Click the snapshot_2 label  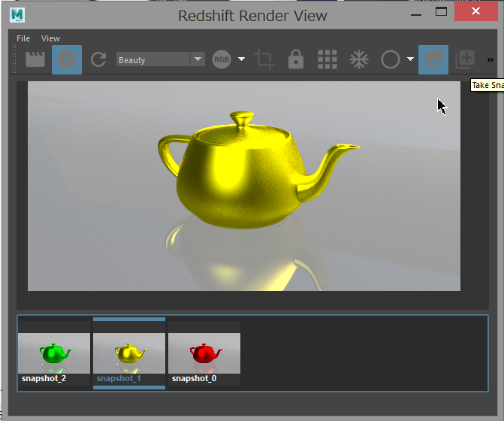tap(44, 379)
